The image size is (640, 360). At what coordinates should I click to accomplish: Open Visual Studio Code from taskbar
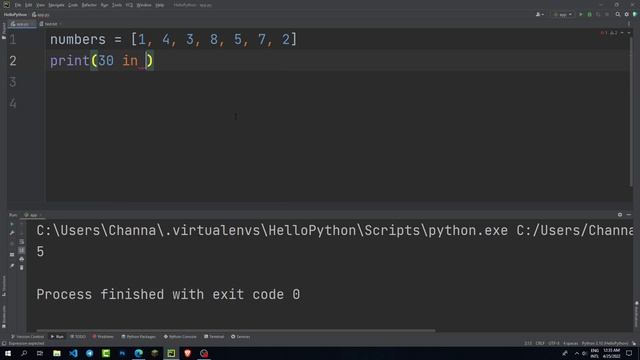[x=73, y=353]
